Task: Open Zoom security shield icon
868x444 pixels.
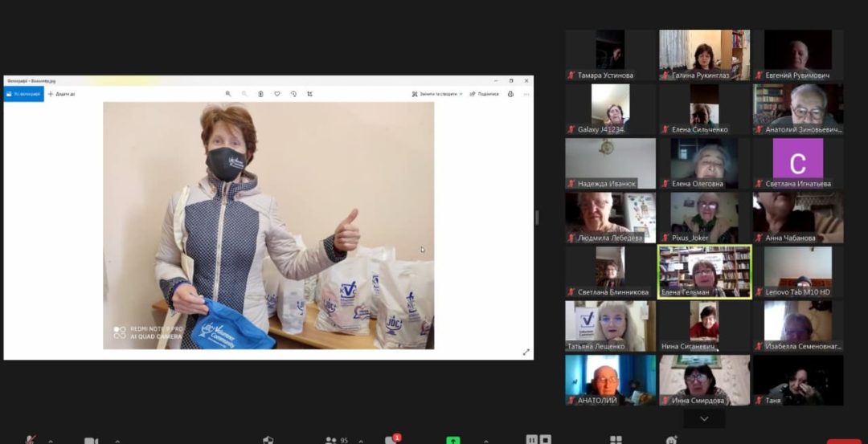Action: pyautogui.click(x=268, y=440)
